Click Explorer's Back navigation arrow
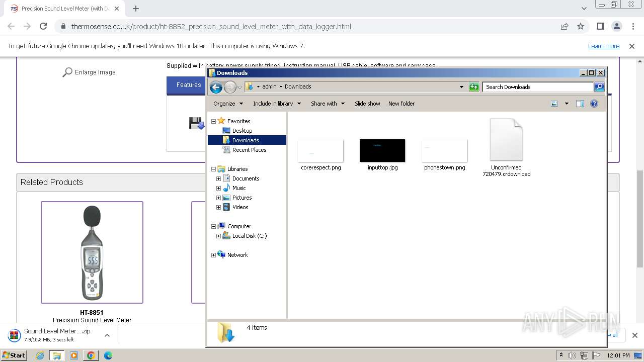Screen dimensions: 644x362 216,87
